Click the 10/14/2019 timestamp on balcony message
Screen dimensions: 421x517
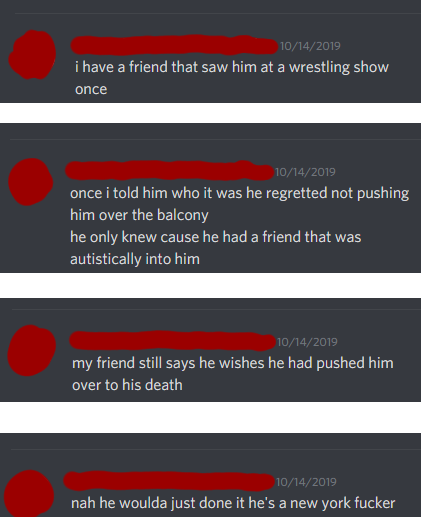pyautogui.click(x=305, y=172)
